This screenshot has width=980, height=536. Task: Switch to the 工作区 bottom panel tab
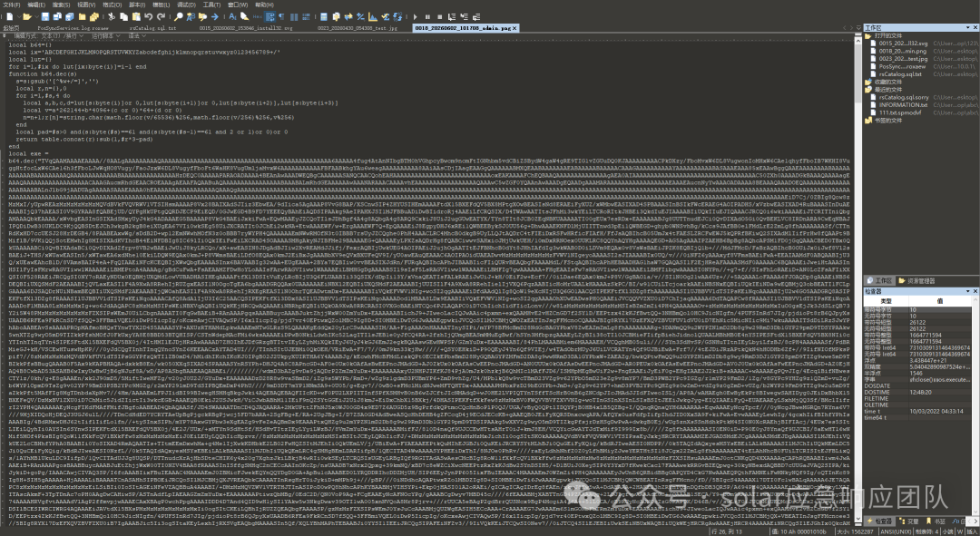click(879, 280)
